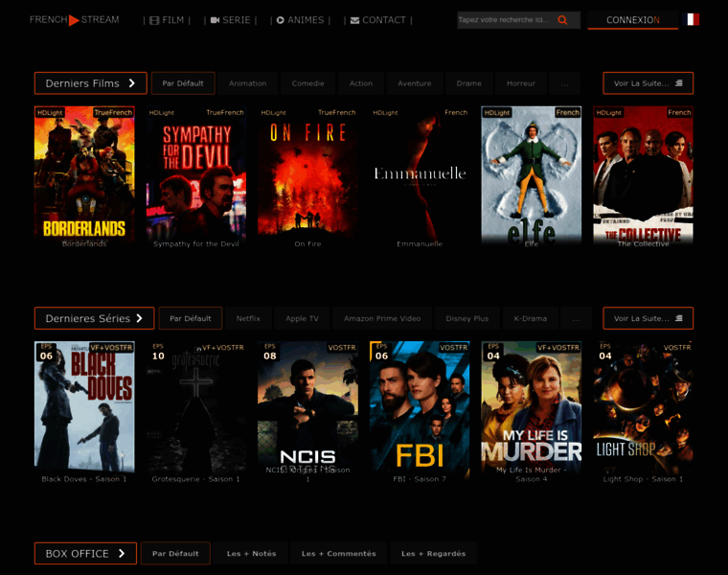This screenshot has height=575, width=728.
Task: Open the Derniers Films section
Action: [91, 83]
